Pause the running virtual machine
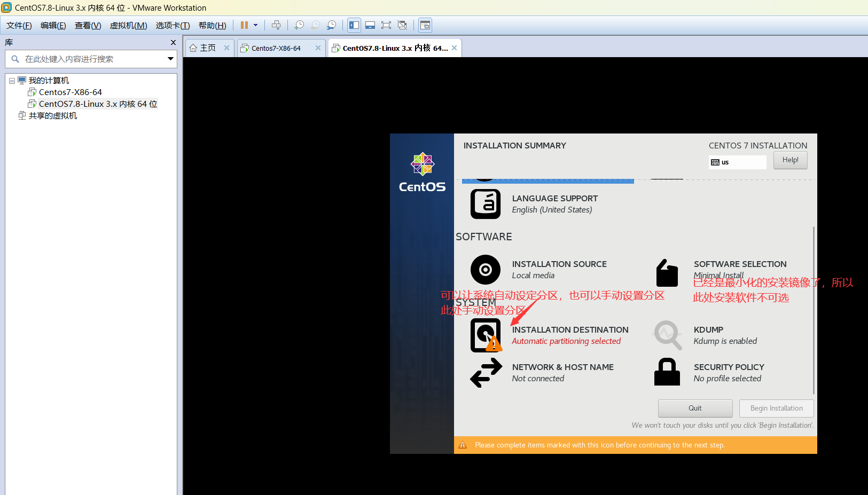The width and height of the screenshot is (868, 495). coord(244,25)
